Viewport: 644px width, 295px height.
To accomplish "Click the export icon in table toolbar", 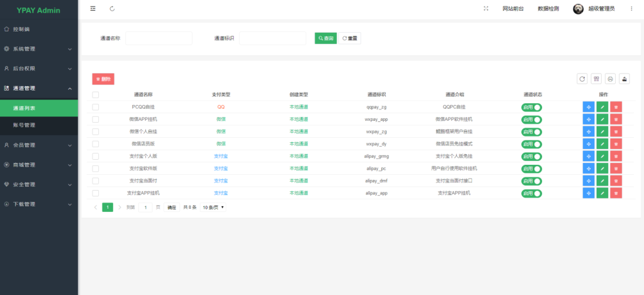I will 624,79.
